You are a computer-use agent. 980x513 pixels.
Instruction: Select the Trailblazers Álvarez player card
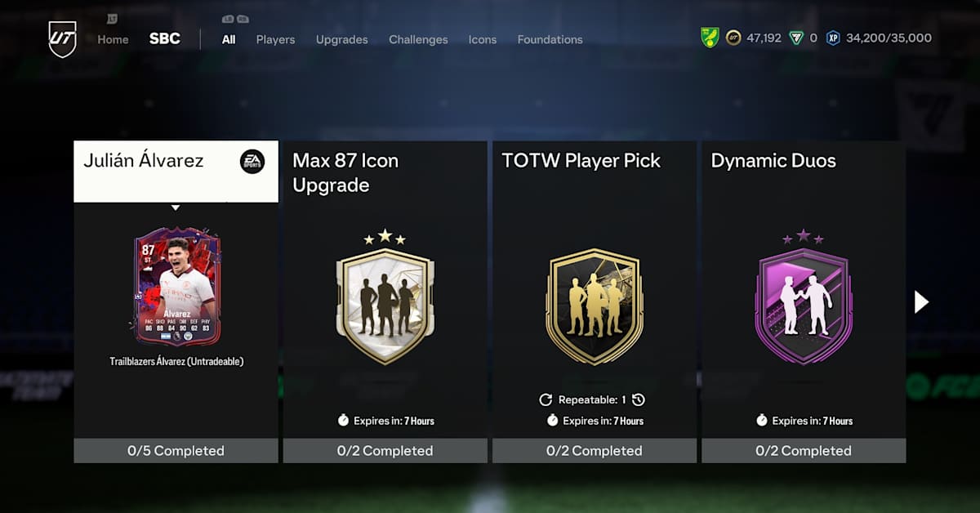(176, 287)
